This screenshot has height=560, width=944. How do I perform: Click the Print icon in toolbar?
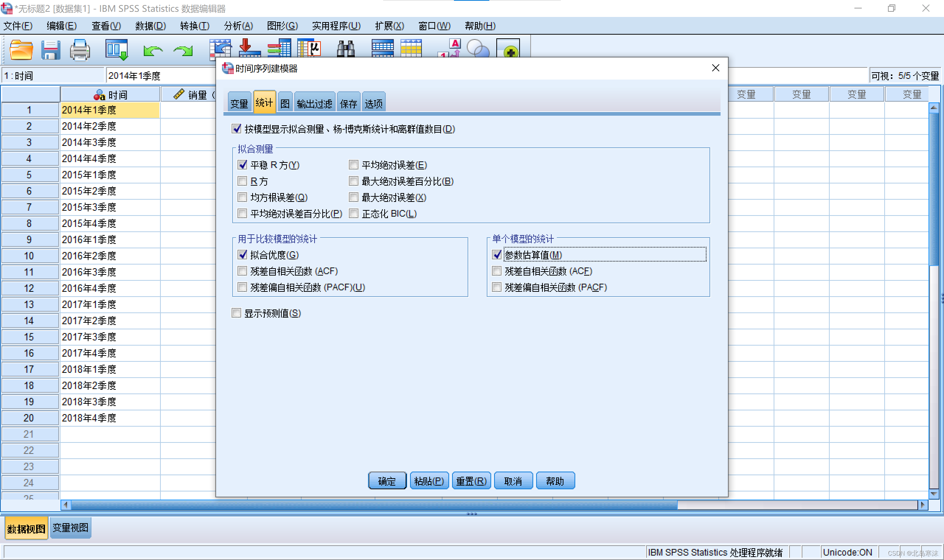click(80, 50)
